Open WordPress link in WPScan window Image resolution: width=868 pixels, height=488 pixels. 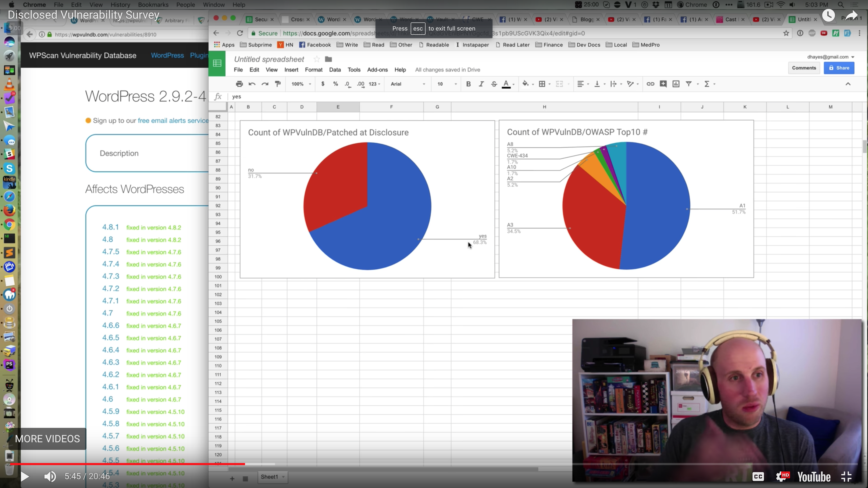[167, 55]
